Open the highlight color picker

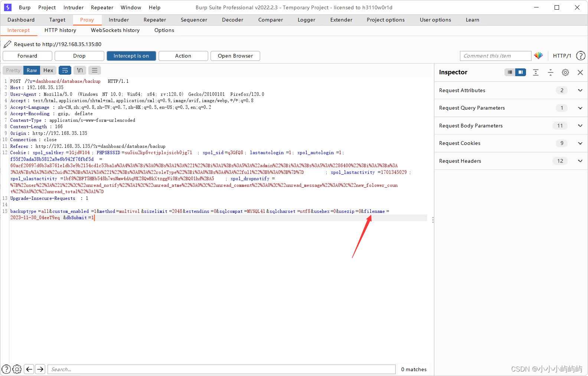pyautogui.click(x=539, y=56)
